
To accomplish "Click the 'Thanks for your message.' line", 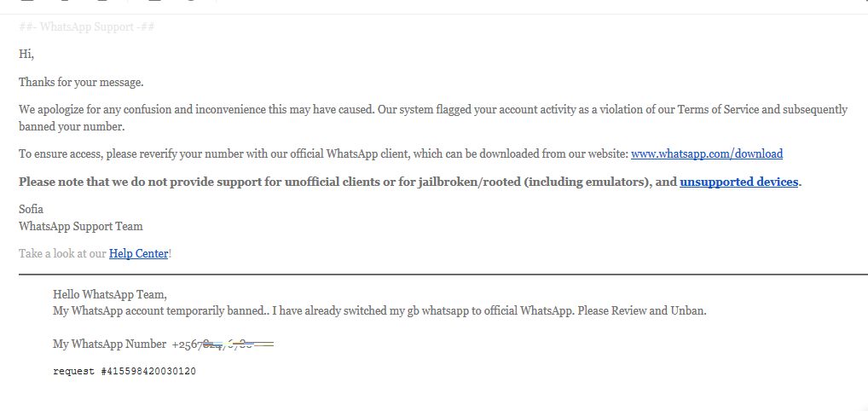I will coord(81,82).
